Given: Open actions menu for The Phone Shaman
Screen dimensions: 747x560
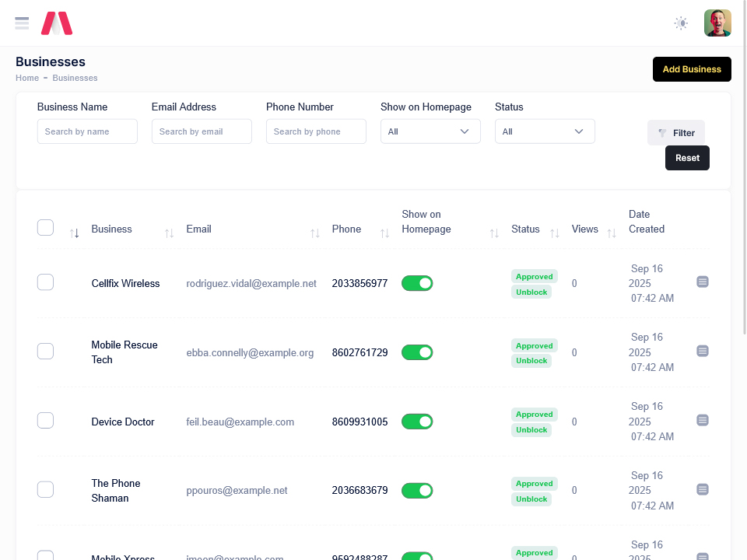Looking at the screenshot, I should pyautogui.click(x=702, y=489).
